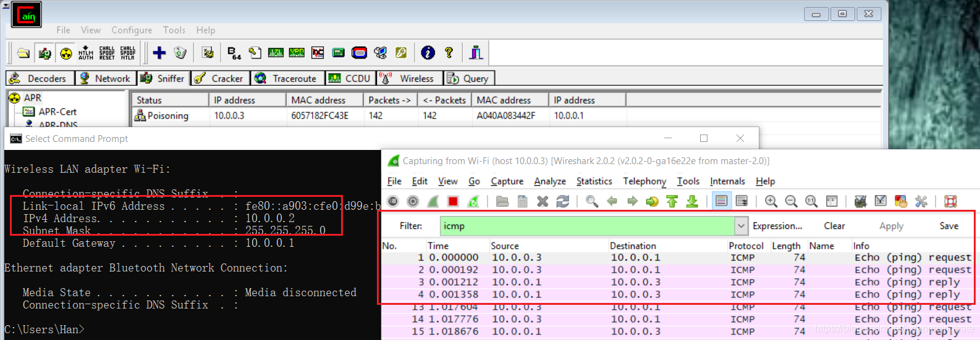Screen dimensions: 980x340
Task: Click Wireshark's Zoom in icon
Action: 771,201
